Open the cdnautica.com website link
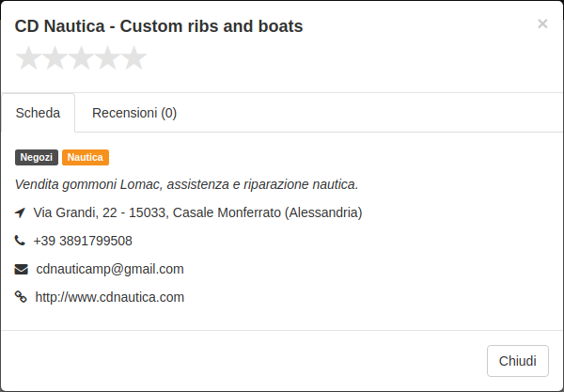 tap(110, 297)
